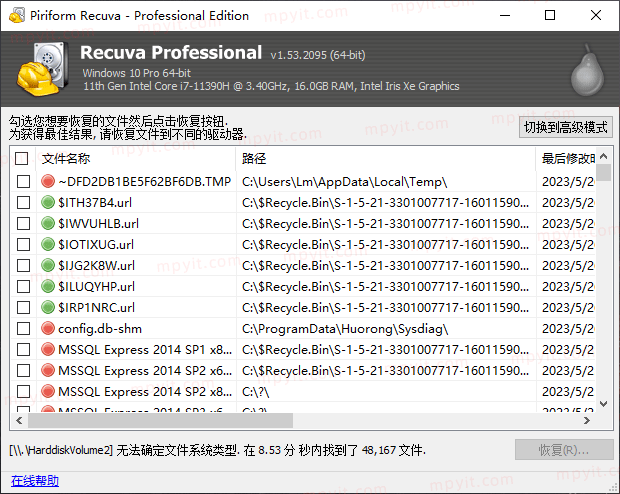The width and height of the screenshot is (620, 494).
Task: Click green status dot for $IRP1NRC.url
Action: 48,307
